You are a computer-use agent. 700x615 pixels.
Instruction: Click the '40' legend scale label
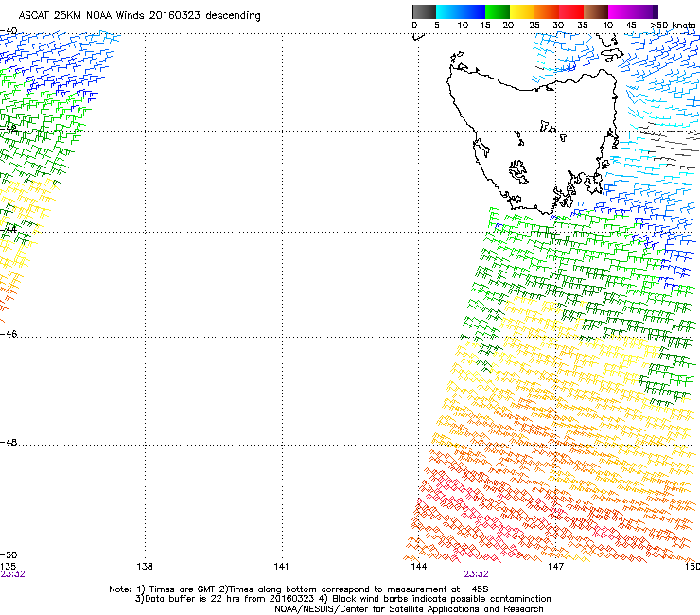pyautogui.click(x=607, y=26)
